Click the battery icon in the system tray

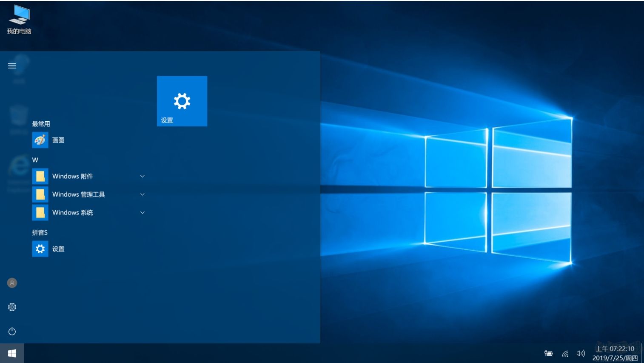[548, 353]
